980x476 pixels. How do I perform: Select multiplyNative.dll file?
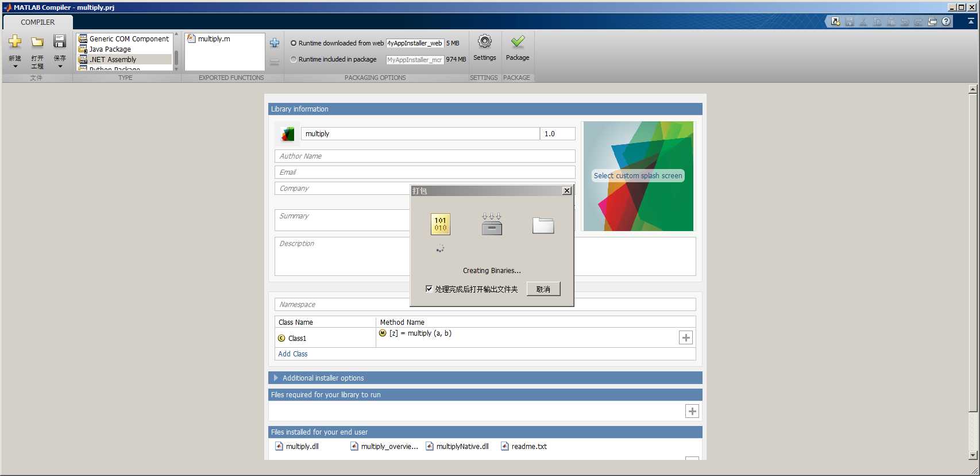[x=457, y=446]
